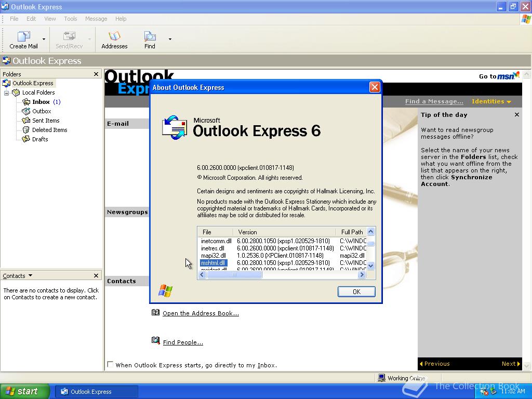Open the Find dropdown arrow
532x399 pixels.
pyautogui.click(x=170, y=39)
